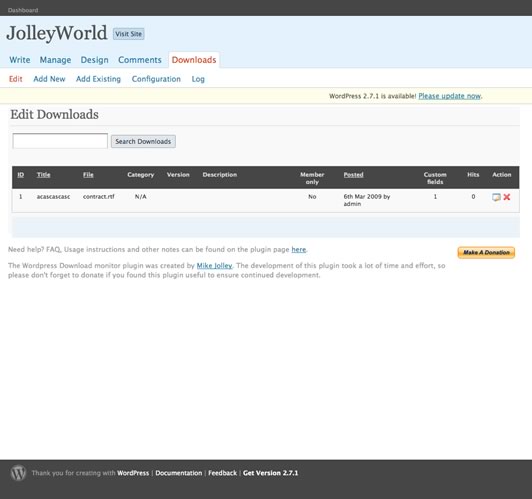The image size is (532, 499).
Task: Click the Make A Donation button
Action: 486,252
